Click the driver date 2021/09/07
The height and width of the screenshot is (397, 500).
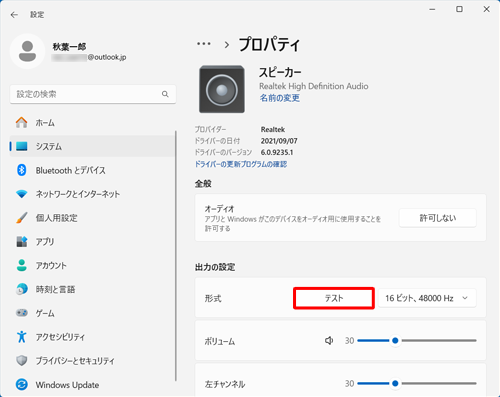279,141
